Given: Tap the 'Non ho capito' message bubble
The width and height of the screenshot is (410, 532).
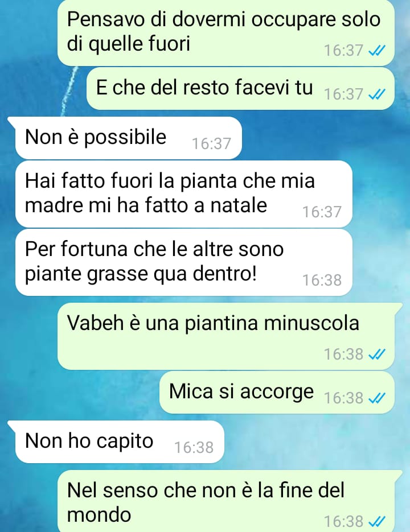Looking at the screenshot, I should (x=120, y=442).
